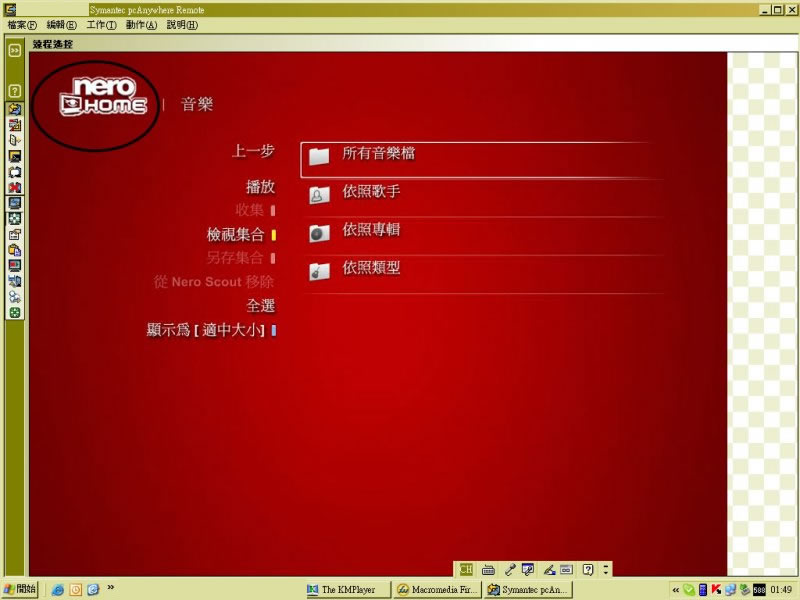Launch Internet Explorer from quick launch
Viewport: 800px width, 600px height.
[58, 590]
